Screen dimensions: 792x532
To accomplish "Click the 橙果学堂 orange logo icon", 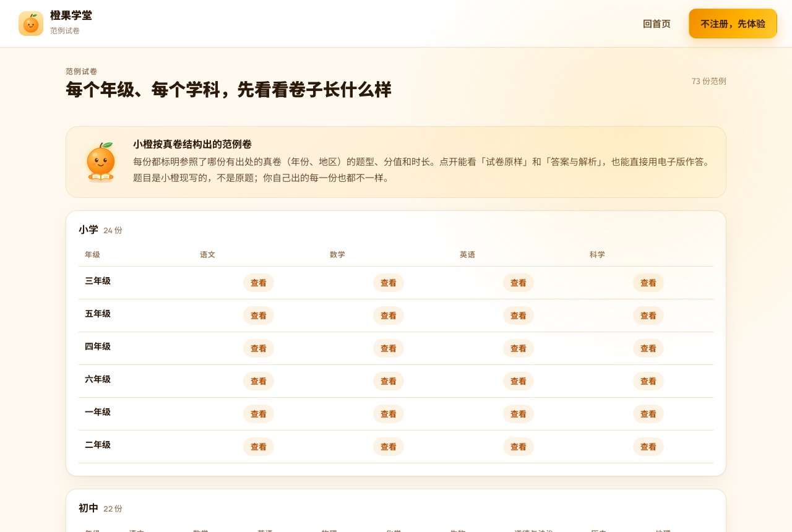I will [31, 24].
